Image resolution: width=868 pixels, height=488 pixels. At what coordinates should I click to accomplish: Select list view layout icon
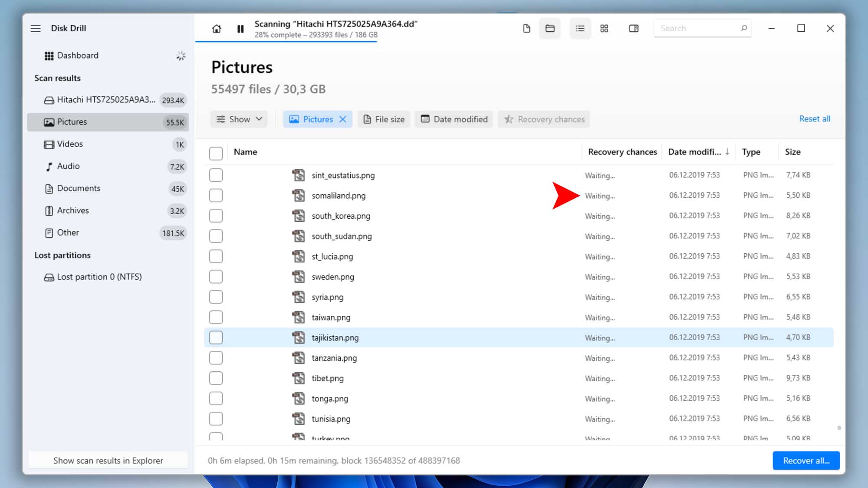click(580, 29)
